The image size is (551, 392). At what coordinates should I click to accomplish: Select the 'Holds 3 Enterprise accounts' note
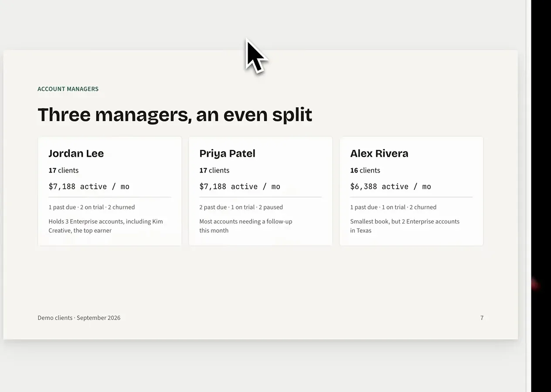105,226
